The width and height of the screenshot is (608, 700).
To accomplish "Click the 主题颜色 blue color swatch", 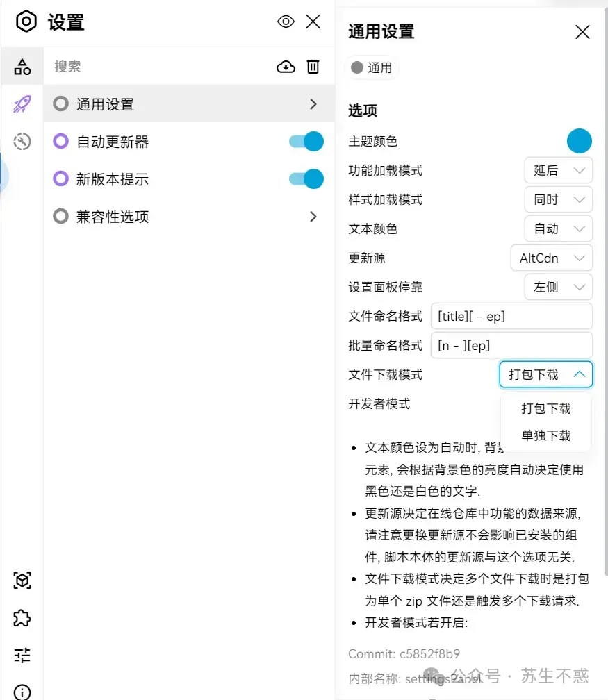I will (580, 141).
